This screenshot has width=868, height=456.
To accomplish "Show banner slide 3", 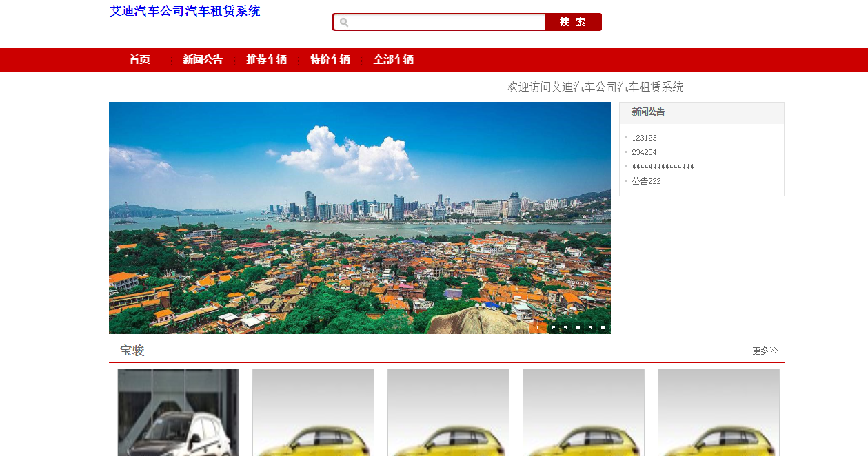I will pos(565,328).
